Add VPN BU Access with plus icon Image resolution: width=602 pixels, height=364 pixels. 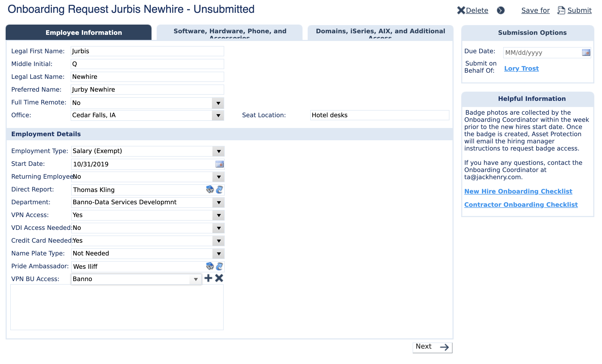point(208,278)
